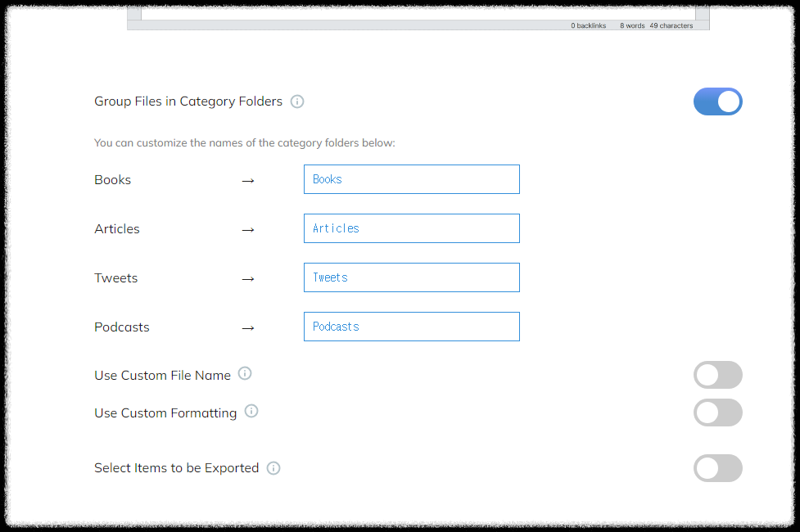Click the arrow next to Tweets label
The height and width of the screenshot is (532, 800).
point(248,279)
